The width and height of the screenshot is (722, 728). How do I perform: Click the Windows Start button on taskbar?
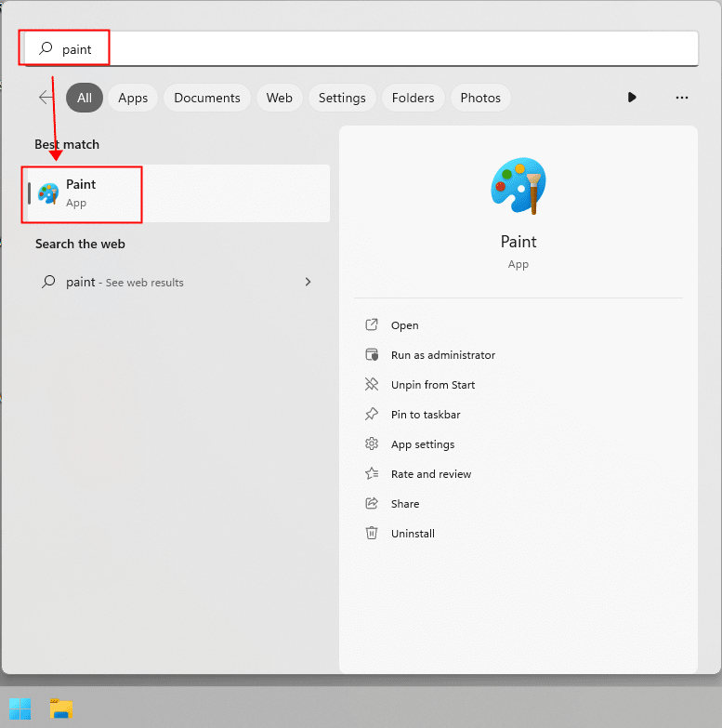[20, 708]
